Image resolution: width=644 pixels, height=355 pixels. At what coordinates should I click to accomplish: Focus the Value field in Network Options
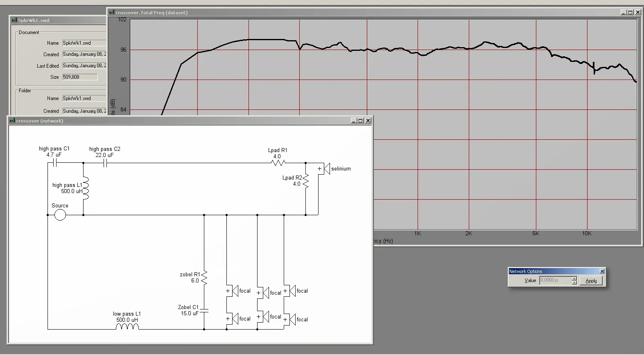[555, 280]
